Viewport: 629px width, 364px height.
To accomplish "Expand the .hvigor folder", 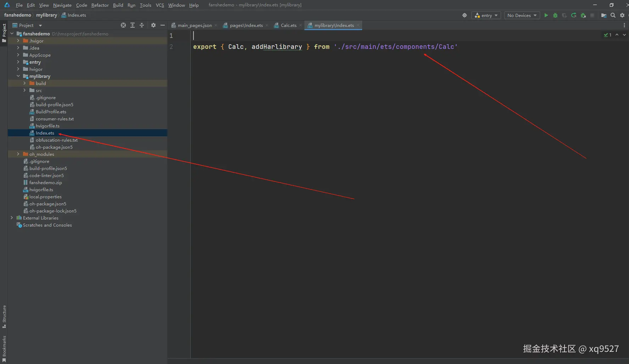I will [18, 41].
